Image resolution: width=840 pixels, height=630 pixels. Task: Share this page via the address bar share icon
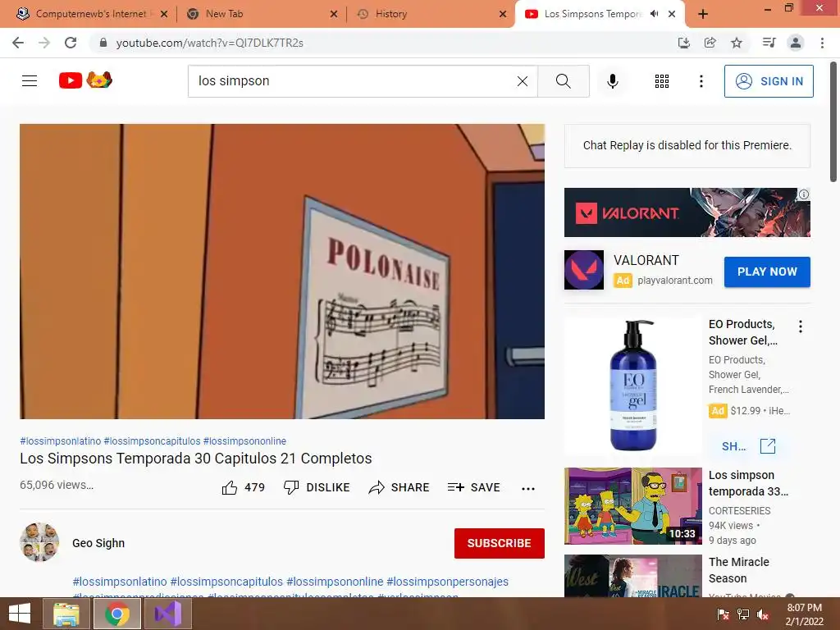click(710, 43)
